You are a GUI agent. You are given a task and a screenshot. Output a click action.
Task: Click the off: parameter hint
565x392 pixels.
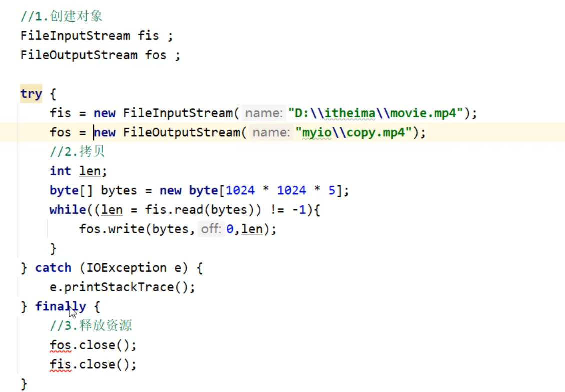point(210,229)
